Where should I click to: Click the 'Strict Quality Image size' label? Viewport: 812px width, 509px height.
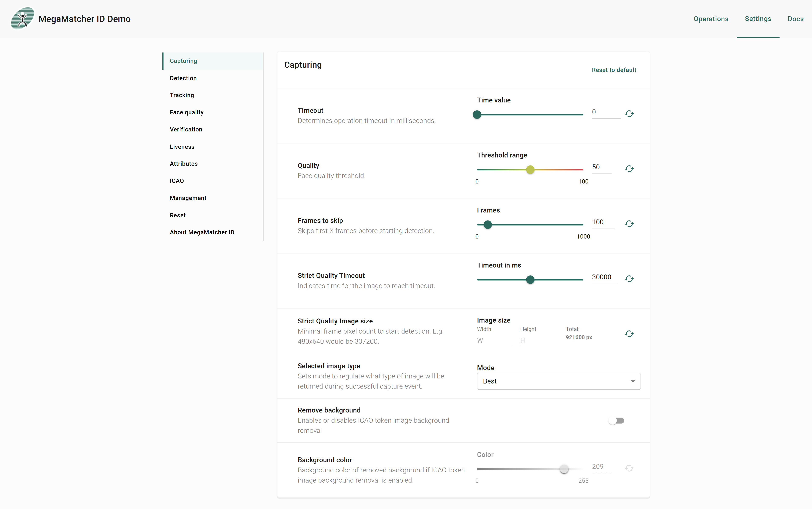(x=335, y=321)
